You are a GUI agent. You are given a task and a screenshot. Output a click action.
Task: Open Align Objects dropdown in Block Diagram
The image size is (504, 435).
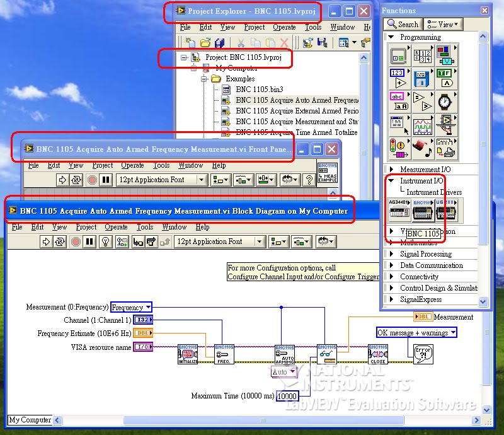(278, 241)
